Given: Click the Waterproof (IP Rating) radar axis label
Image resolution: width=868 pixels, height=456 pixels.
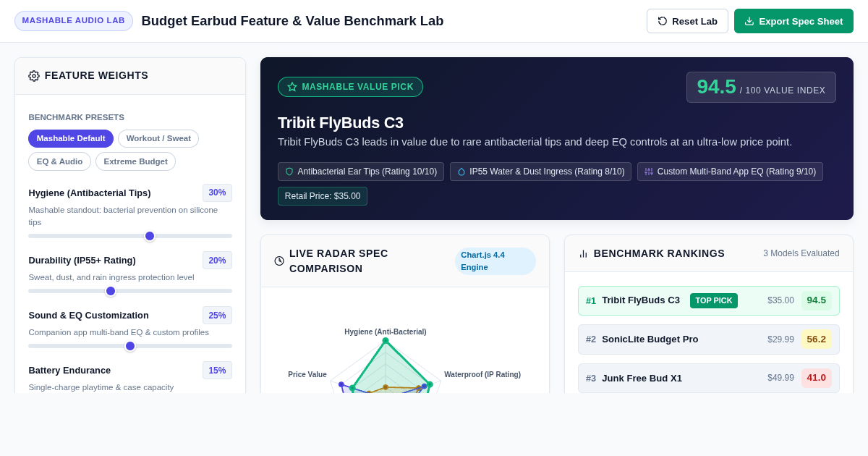Looking at the screenshot, I should pos(482,374).
